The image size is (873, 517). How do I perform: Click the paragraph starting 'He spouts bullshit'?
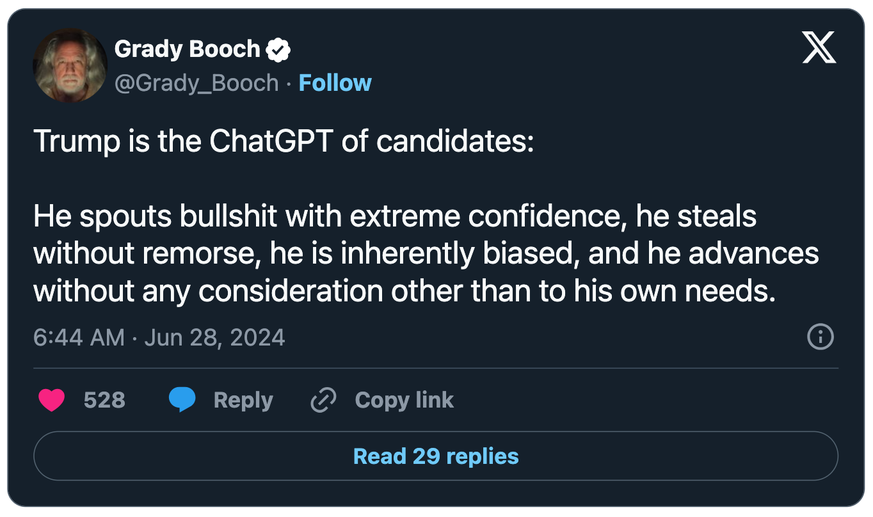pyautogui.click(x=426, y=253)
